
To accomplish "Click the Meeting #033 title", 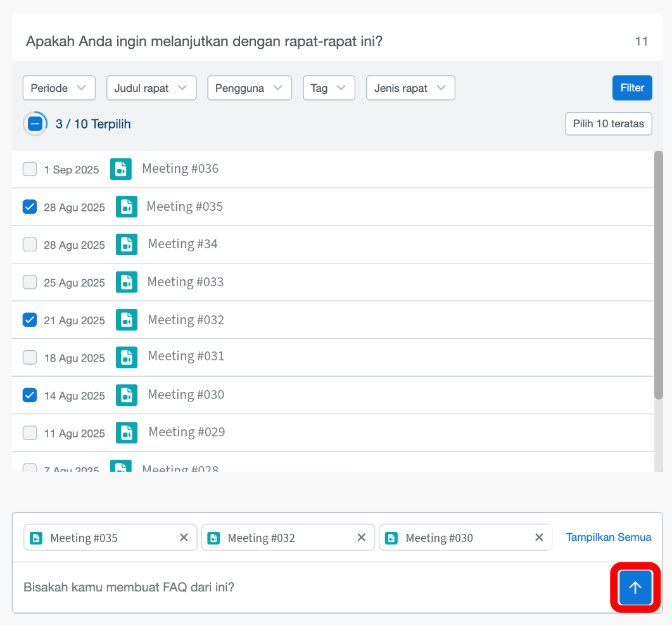I will coord(186,282).
